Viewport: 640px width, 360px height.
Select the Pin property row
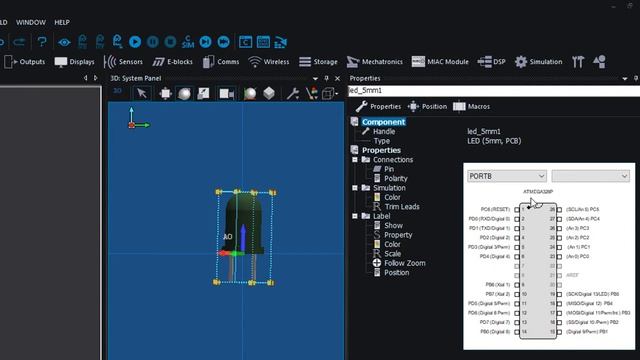389,169
